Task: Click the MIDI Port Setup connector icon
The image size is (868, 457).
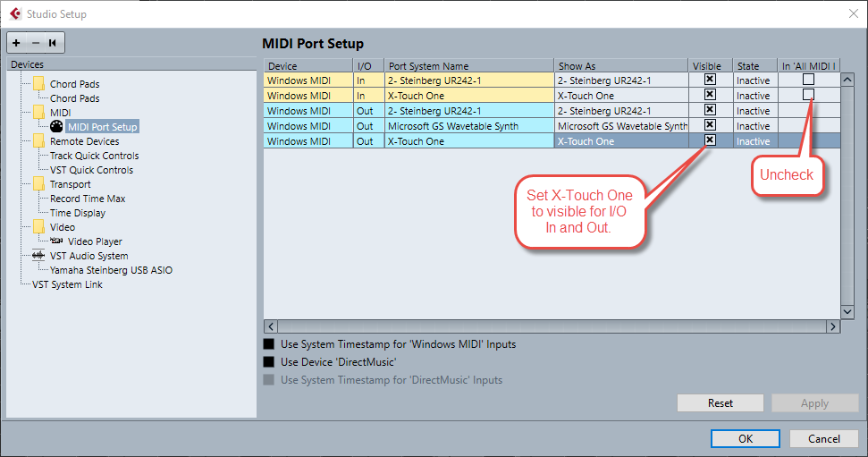Action: click(x=56, y=126)
